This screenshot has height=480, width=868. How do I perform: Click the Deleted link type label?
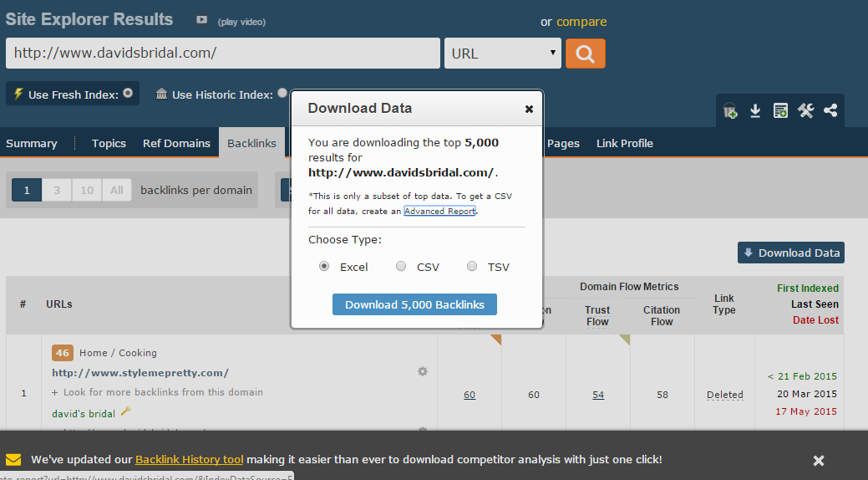point(724,395)
